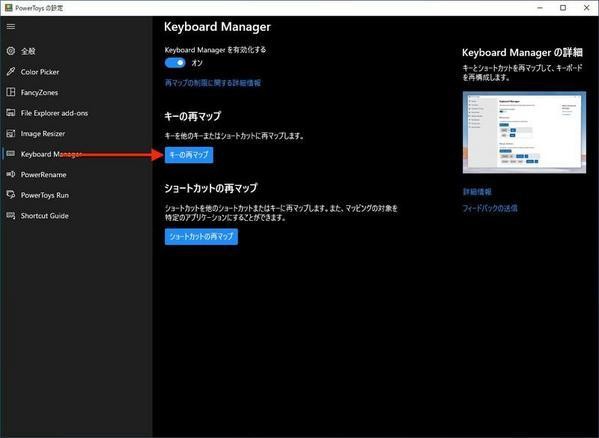
Task: Click the ショートカットの再マップ button
Action: 201,236
